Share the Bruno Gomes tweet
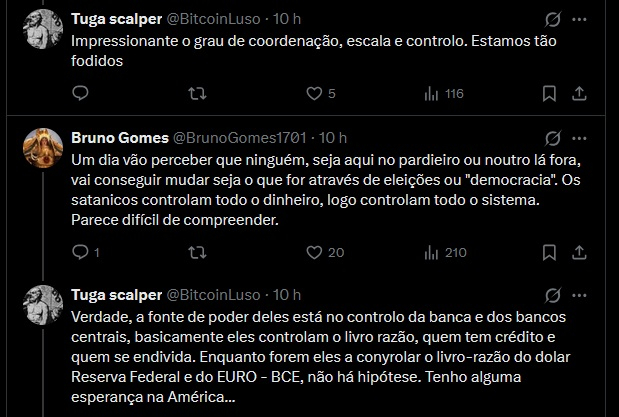Viewport: 619px width, 417px height. coord(579,253)
